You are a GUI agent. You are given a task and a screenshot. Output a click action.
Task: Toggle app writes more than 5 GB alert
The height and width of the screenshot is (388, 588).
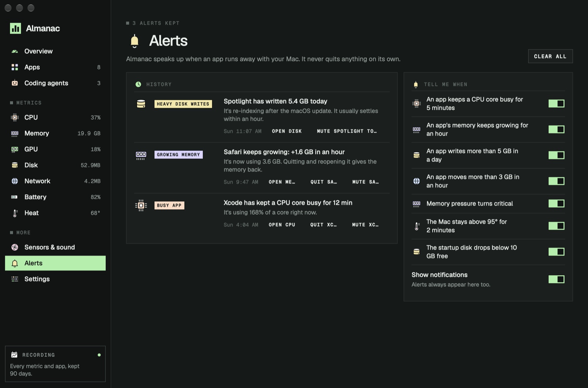(x=556, y=155)
